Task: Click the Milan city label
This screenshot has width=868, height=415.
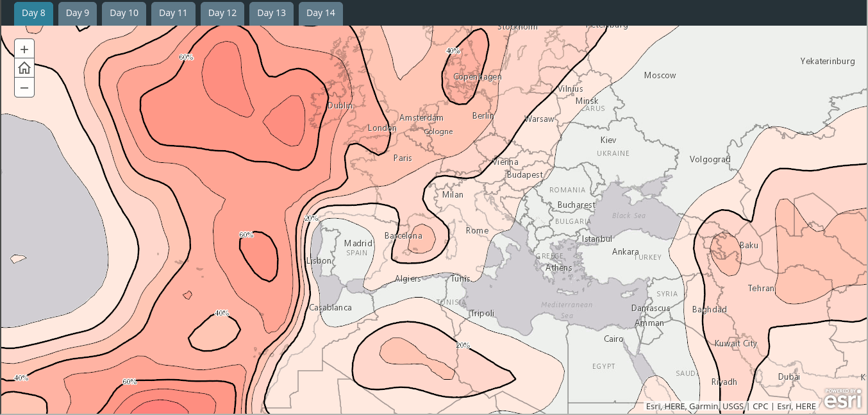Action: coord(453,194)
